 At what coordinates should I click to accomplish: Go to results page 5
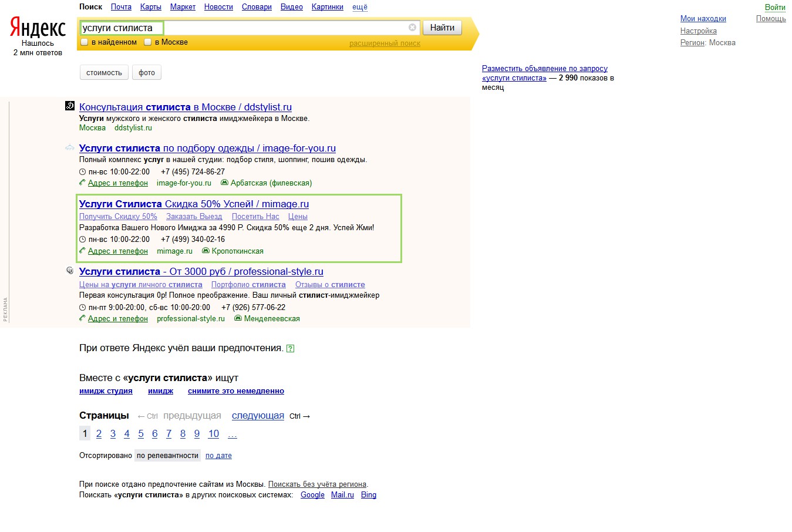pos(141,434)
